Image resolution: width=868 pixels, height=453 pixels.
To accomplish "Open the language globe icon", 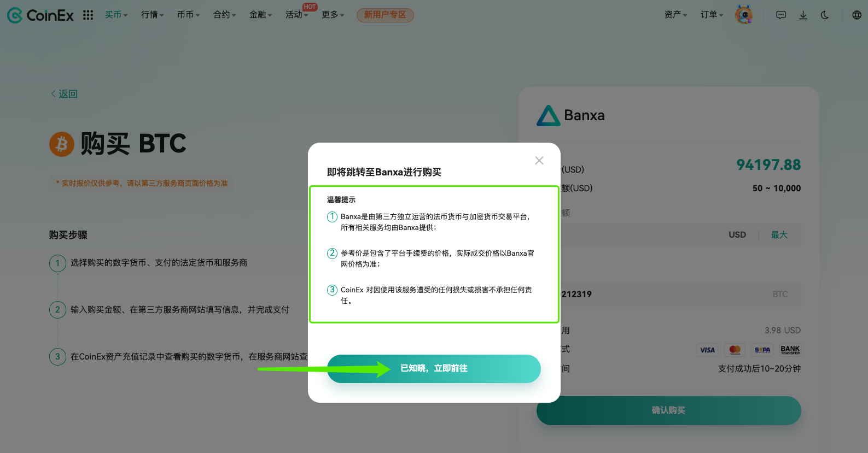I will coord(857,15).
